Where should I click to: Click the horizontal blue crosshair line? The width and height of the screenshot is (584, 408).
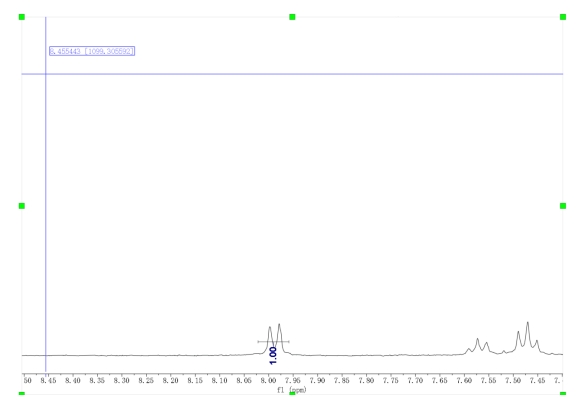(292, 74)
